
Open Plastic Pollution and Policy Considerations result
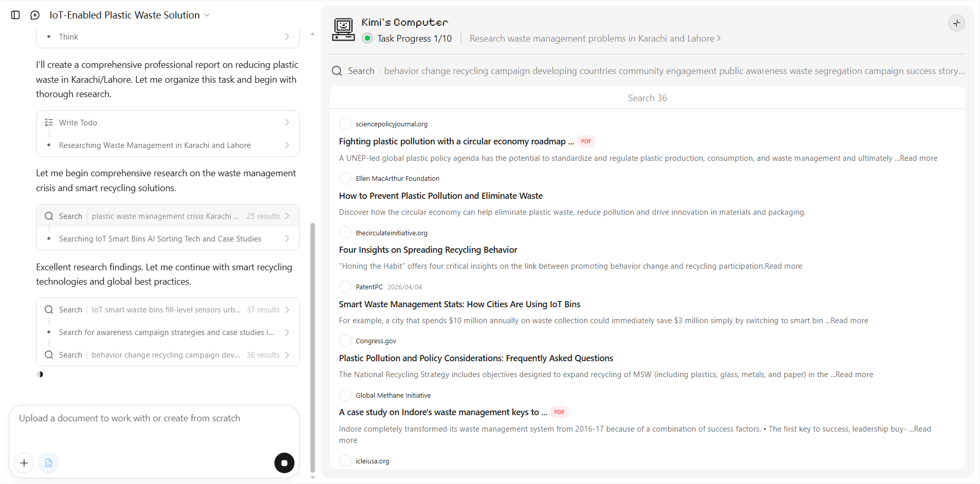click(476, 358)
